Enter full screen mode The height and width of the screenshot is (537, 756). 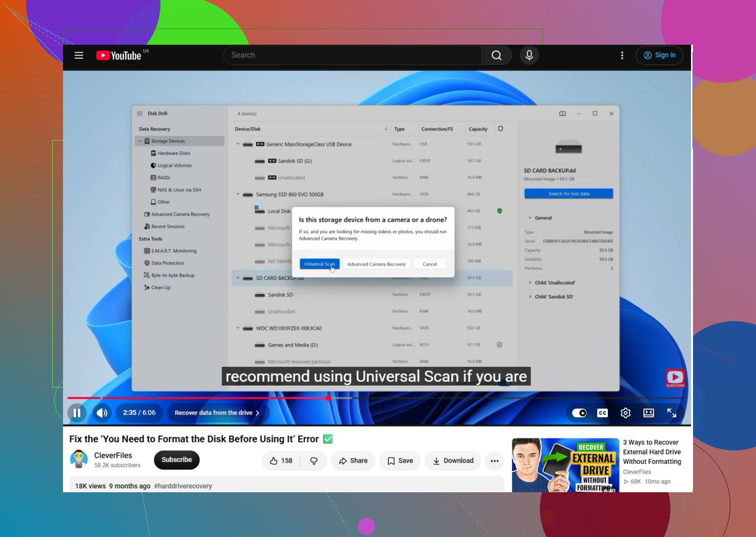coord(672,413)
